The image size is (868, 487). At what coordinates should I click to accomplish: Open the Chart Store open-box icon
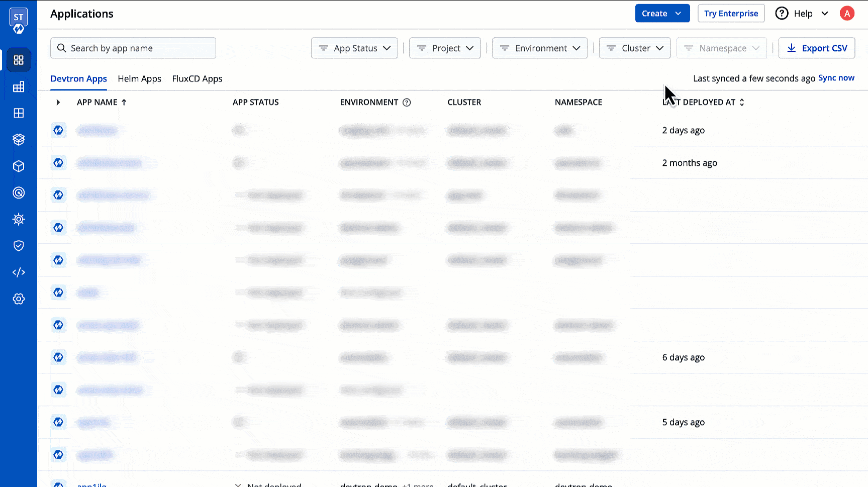(19, 139)
